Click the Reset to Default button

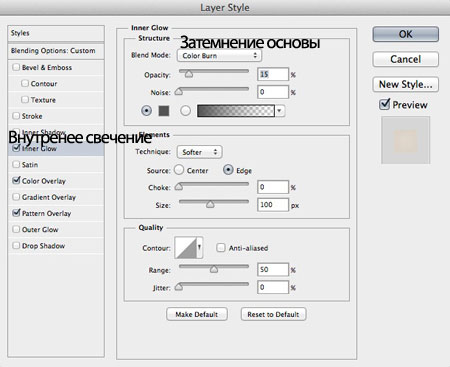[273, 314]
